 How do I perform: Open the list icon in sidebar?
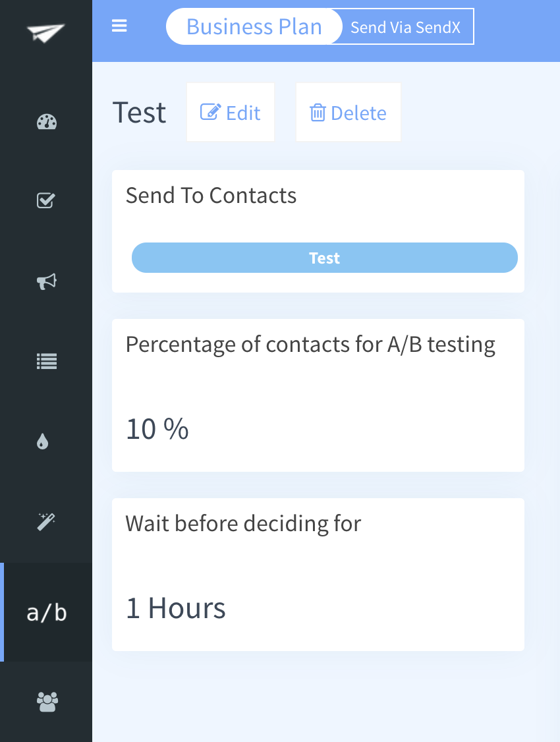coord(46,362)
